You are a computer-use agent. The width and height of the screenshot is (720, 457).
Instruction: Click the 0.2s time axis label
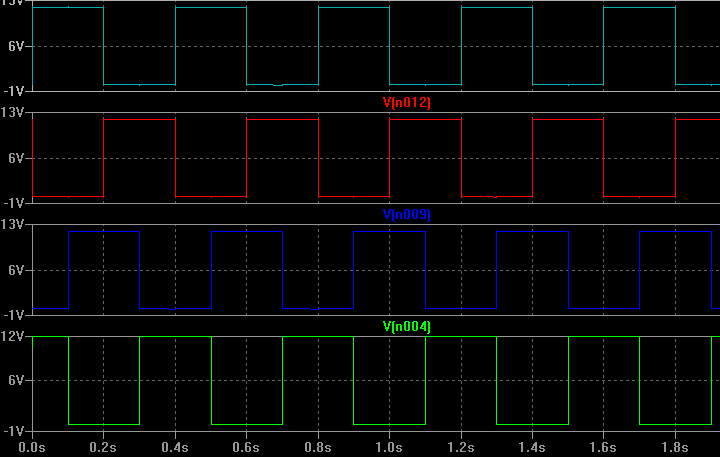click(103, 447)
